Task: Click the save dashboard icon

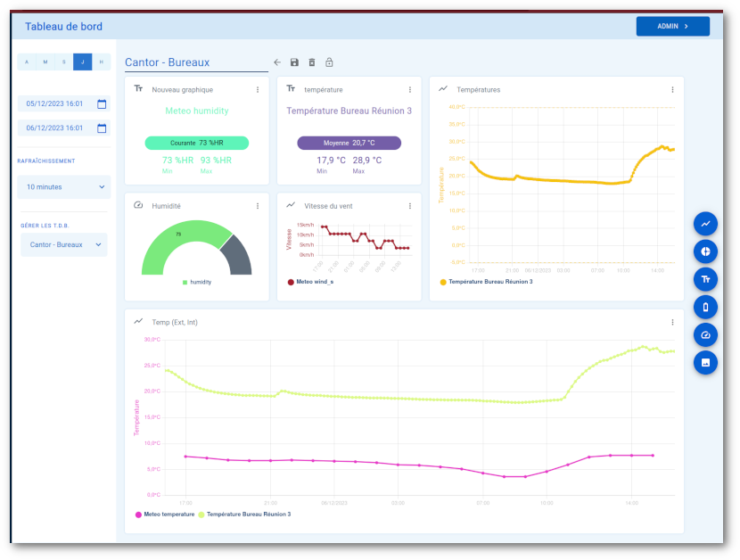Action: coord(294,62)
